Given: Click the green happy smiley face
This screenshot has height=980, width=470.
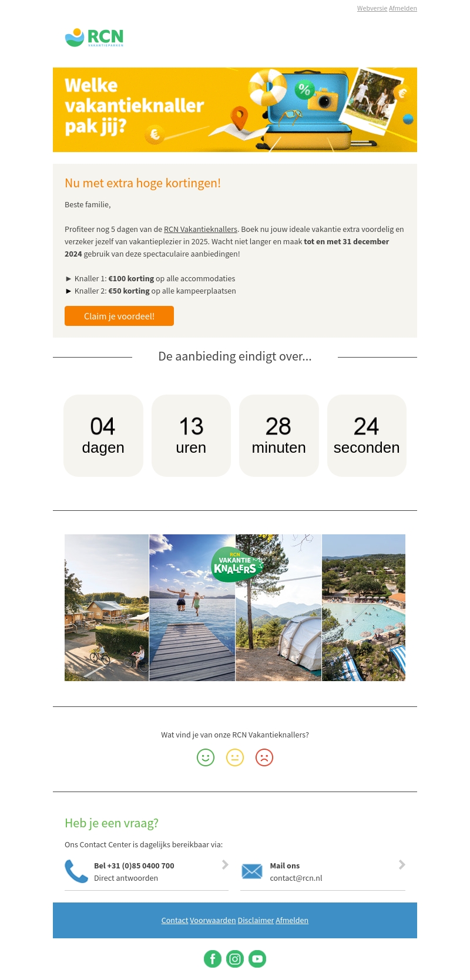Looking at the screenshot, I should [206, 757].
